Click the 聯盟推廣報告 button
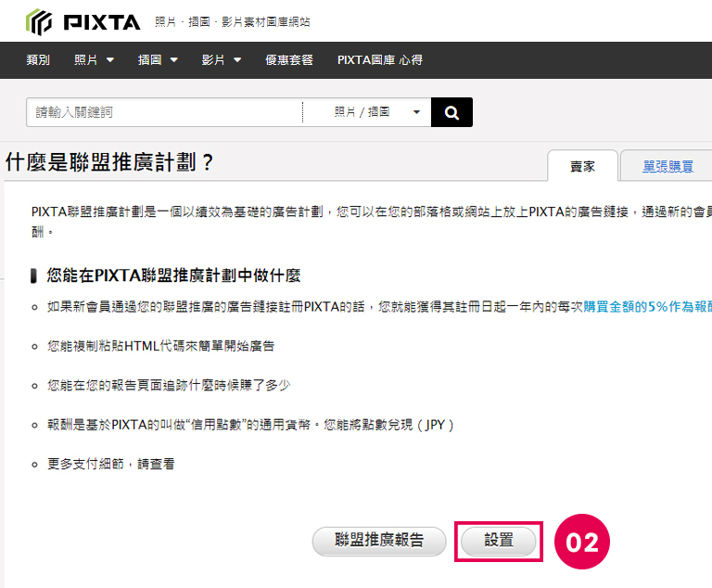The image size is (712, 588). coord(379,541)
